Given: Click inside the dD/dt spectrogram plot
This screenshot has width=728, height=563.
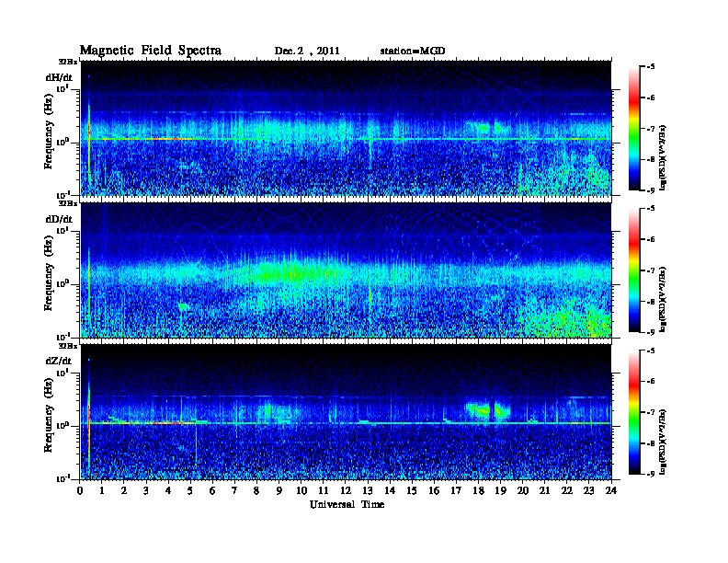Looking at the screenshot, I should [x=346, y=270].
